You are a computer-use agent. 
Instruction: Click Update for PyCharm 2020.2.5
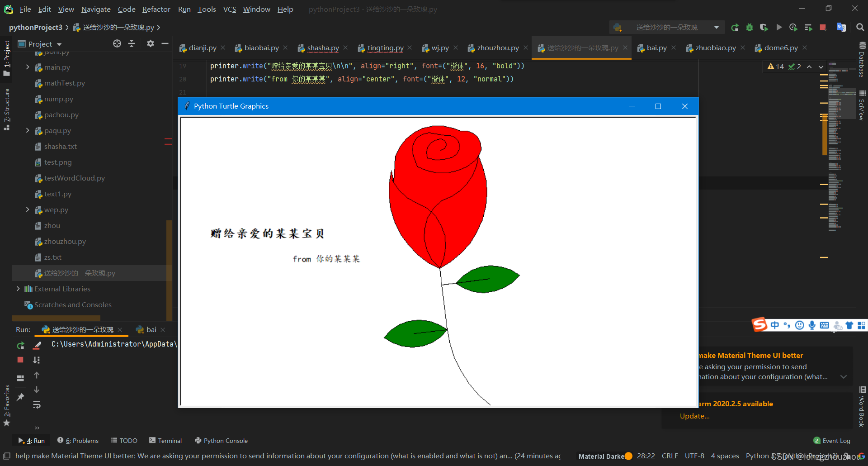point(694,416)
